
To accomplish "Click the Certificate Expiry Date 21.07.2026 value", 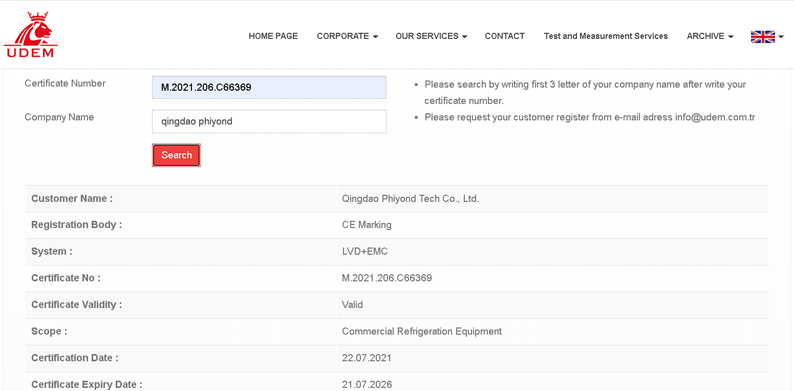I will click(367, 385).
